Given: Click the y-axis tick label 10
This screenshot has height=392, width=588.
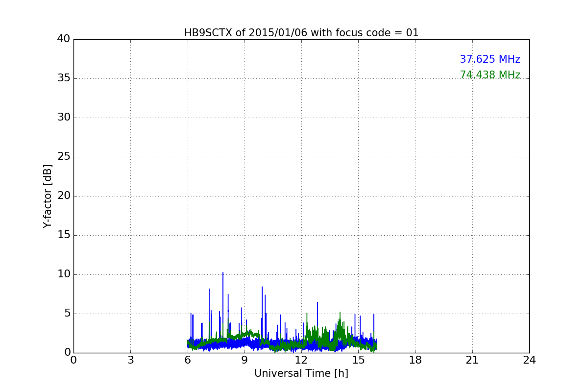Looking at the screenshot, I should tap(64, 274).
